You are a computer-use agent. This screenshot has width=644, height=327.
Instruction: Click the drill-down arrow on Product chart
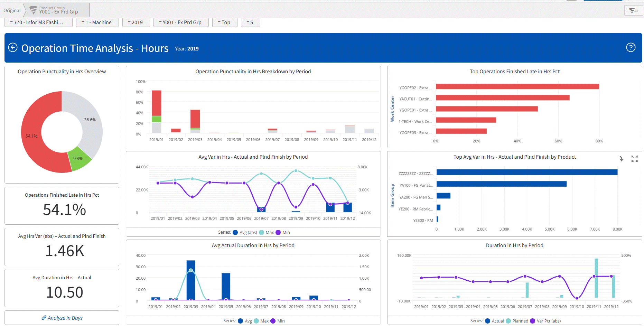click(x=621, y=159)
